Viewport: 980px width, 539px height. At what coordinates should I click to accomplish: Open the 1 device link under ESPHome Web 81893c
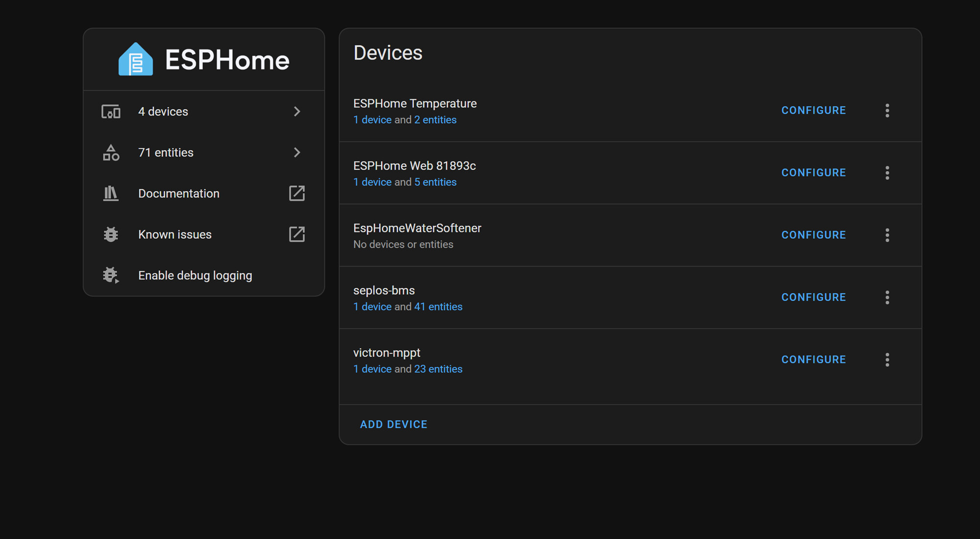pyautogui.click(x=372, y=182)
